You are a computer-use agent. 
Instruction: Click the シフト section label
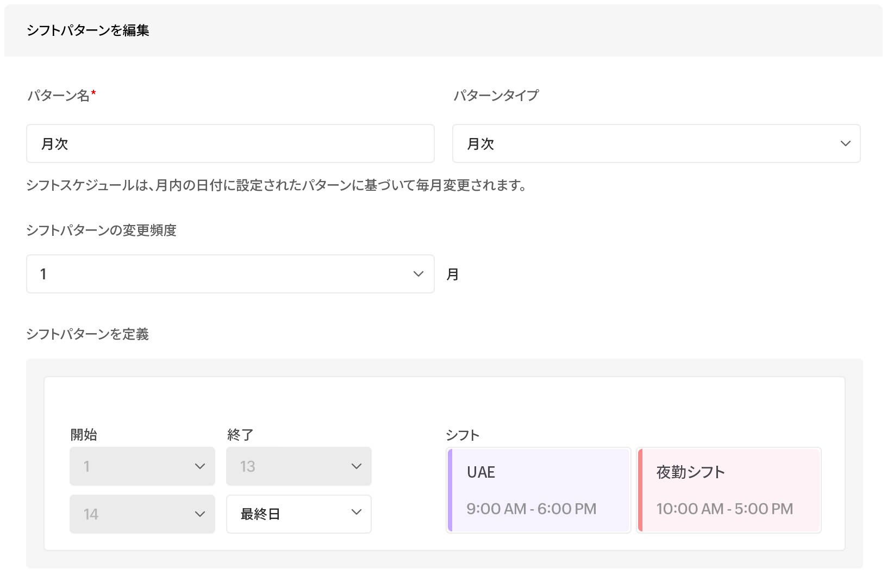[x=461, y=435]
